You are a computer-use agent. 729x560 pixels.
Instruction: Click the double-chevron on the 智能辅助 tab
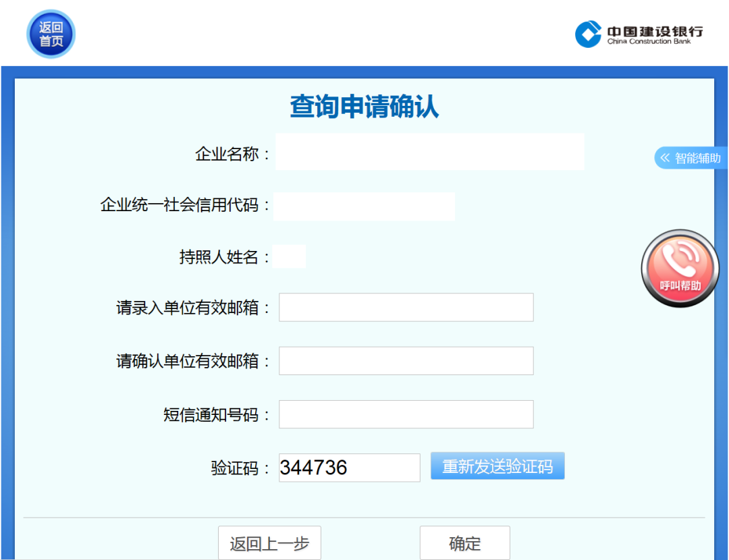coord(664,158)
